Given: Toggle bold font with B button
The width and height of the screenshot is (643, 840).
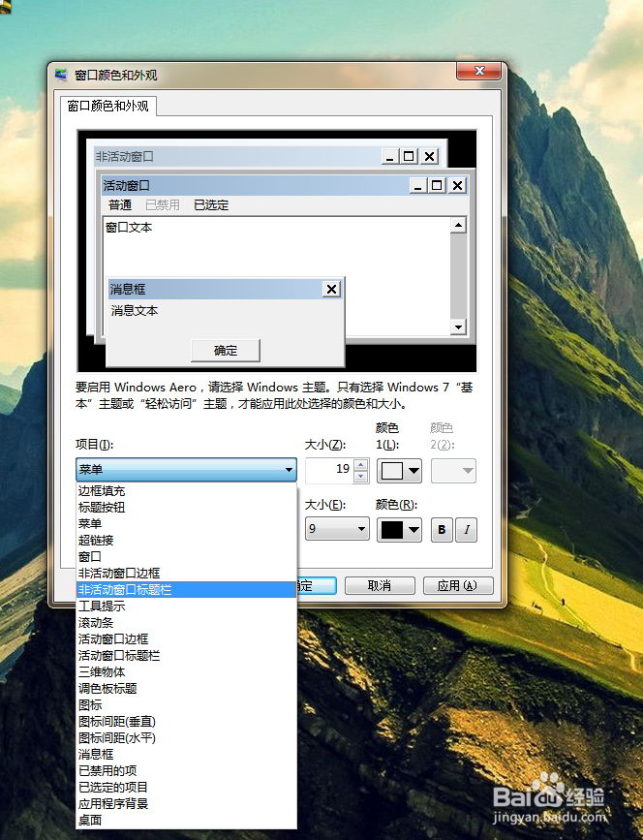Looking at the screenshot, I should point(442,530).
